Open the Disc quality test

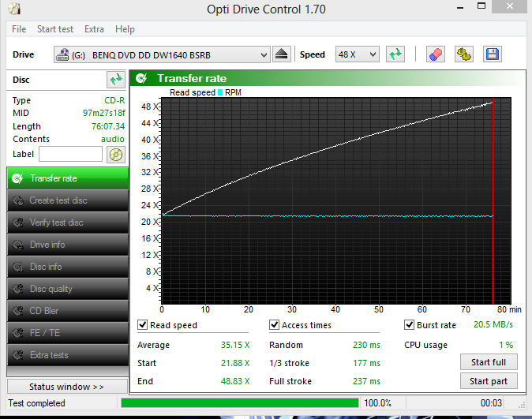(68, 289)
